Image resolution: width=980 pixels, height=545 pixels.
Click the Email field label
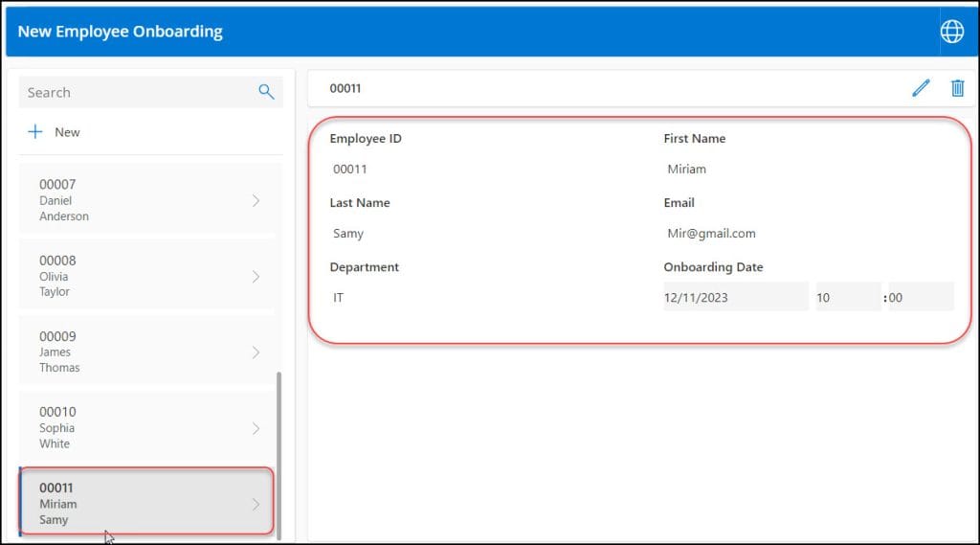(679, 203)
